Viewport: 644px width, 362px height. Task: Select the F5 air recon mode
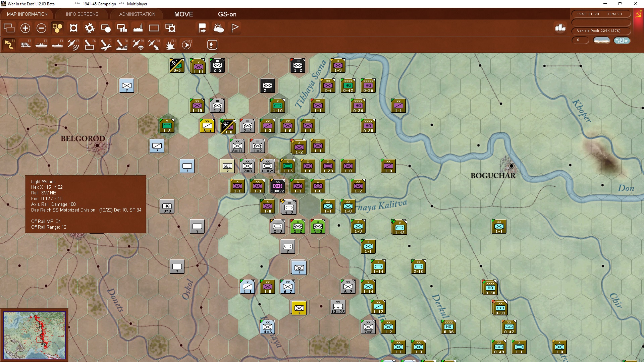point(73,45)
